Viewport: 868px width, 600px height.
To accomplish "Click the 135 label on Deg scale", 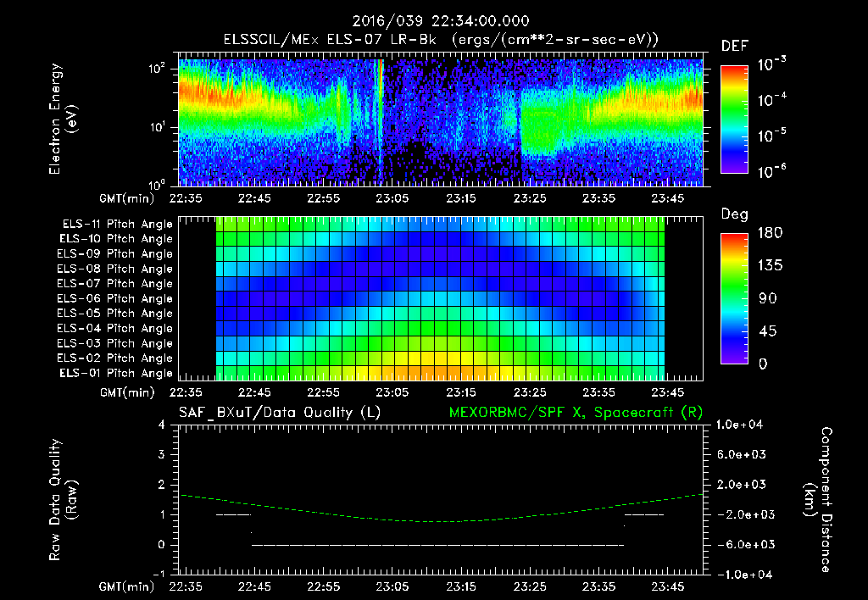I will point(770,266).
